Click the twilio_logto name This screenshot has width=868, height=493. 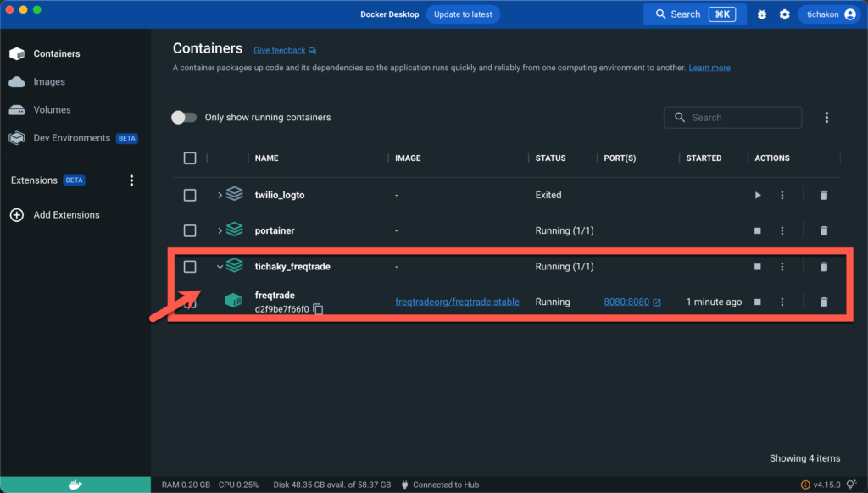coord(280,196)
